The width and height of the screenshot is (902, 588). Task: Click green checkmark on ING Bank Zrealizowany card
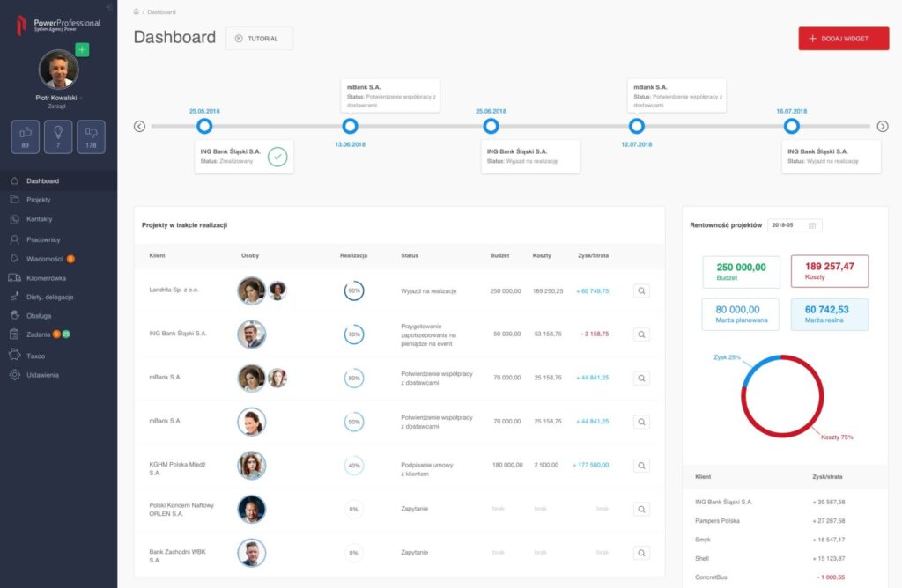click(277, 158)
